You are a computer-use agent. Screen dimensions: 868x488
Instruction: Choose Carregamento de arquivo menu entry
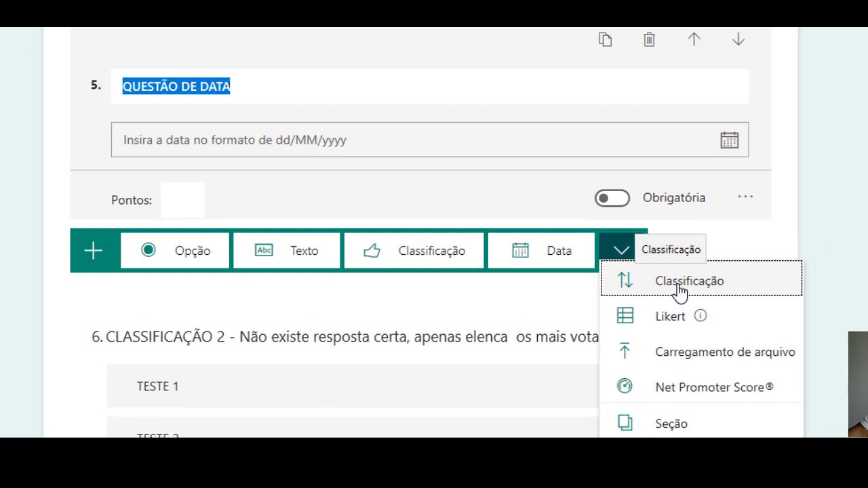click(701, 352)
